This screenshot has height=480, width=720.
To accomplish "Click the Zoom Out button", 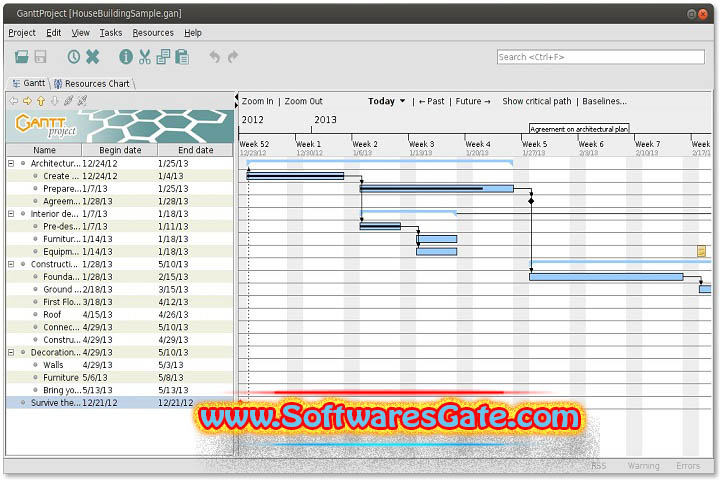I will (304, 101).
